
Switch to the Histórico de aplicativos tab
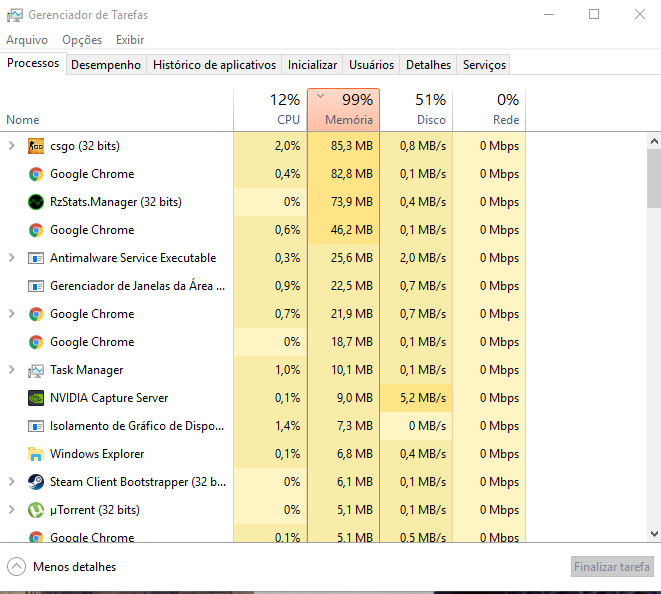point(214,65)
